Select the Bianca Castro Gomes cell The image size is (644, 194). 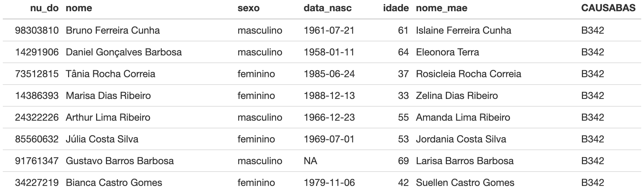(114, 182)
